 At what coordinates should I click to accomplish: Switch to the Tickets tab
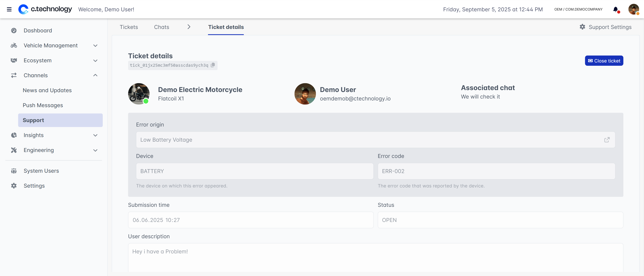(129, 27)
